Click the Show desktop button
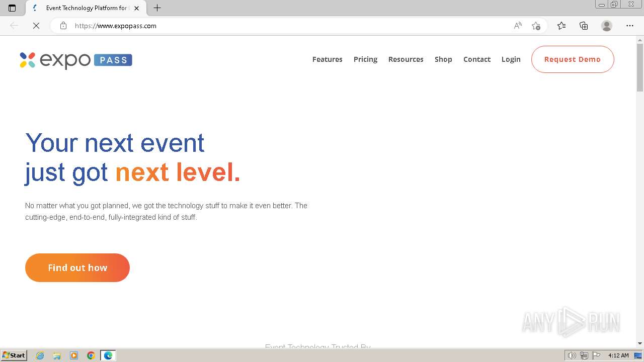Viewport: 644px width, 362px height. 638,355
